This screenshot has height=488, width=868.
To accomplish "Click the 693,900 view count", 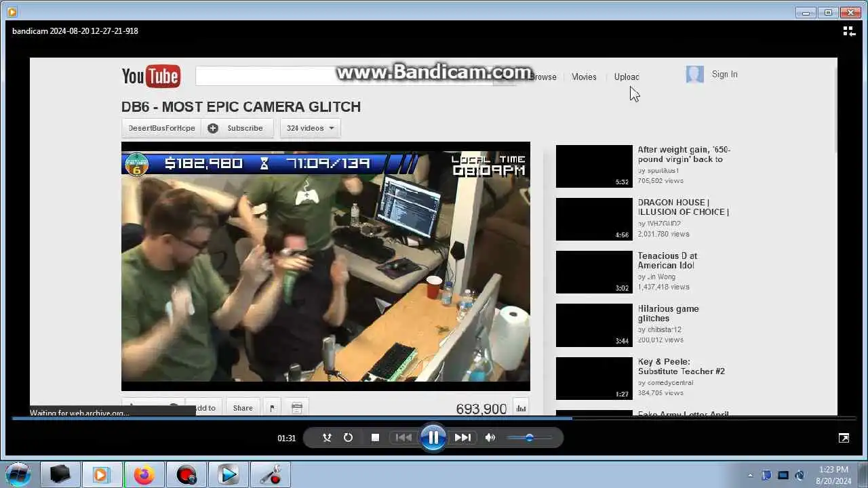I will pos(481,409).
